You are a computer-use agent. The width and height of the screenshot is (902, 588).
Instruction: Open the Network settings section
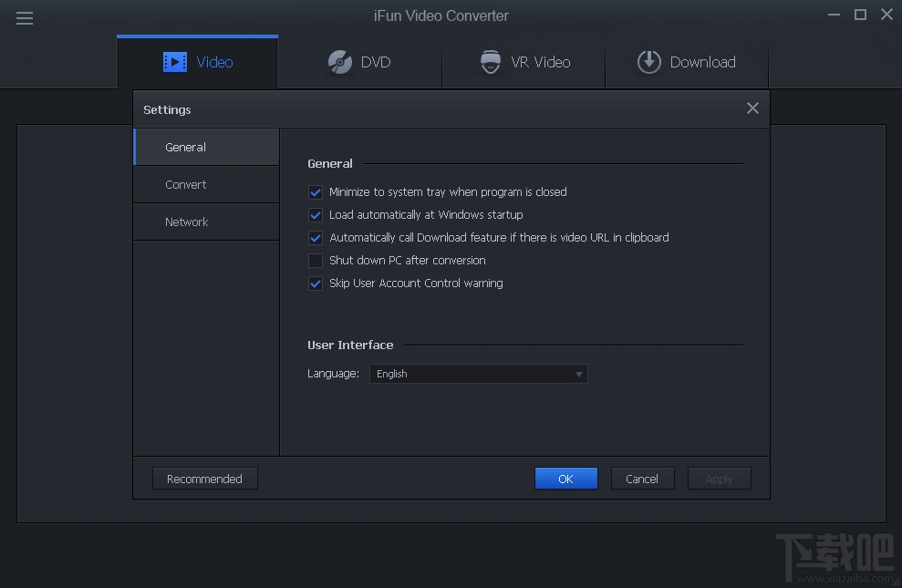click(186, 222)
